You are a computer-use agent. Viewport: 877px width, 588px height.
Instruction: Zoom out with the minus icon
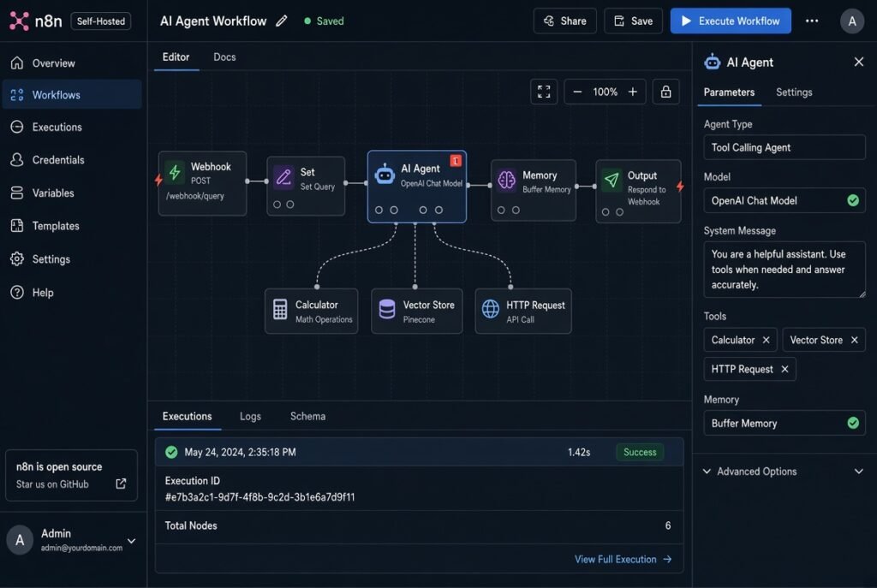point(577,92)
